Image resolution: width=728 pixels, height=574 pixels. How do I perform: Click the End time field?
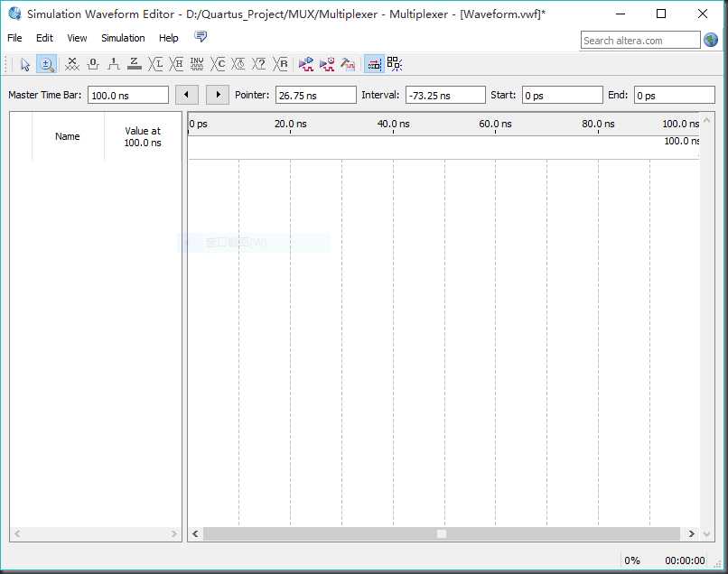point(674,95)
